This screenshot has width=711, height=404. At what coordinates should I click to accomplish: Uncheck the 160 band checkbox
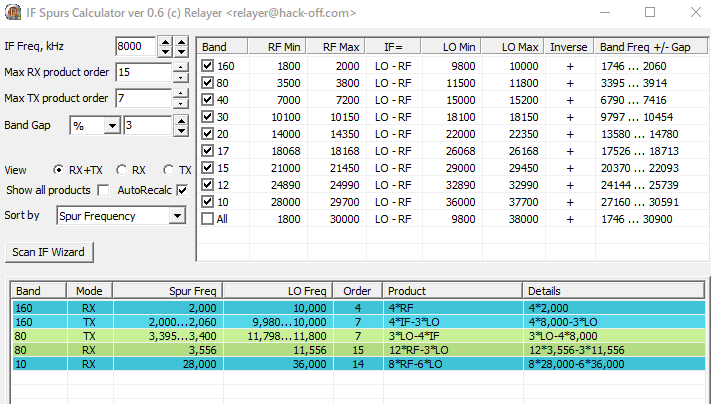click(208, 66)
